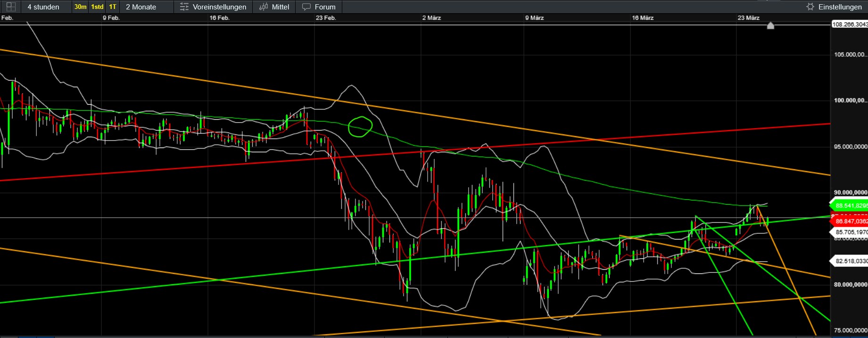Click the '23 März' date label
The image size is (868, 338).
click(749, 18)
